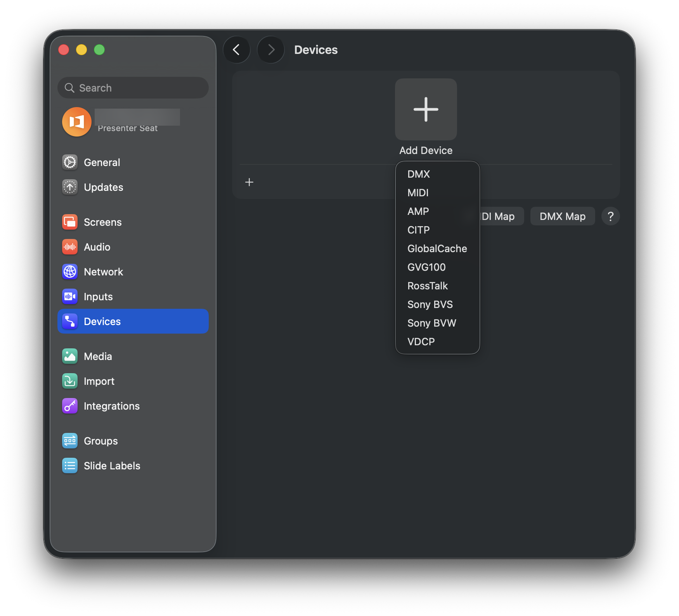679x616 pixels.
Task: Click the orange ProPresenter account avatar
Action: (77, 122)
